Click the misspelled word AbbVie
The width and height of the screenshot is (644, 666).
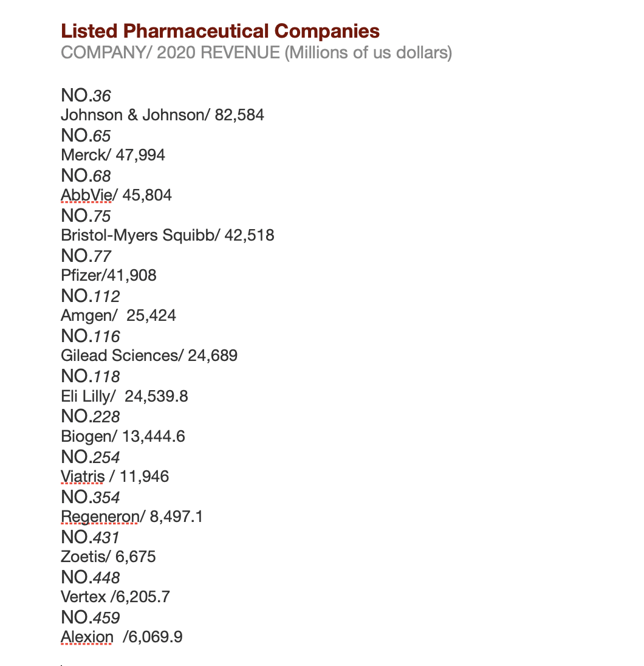tap(86, 195)
